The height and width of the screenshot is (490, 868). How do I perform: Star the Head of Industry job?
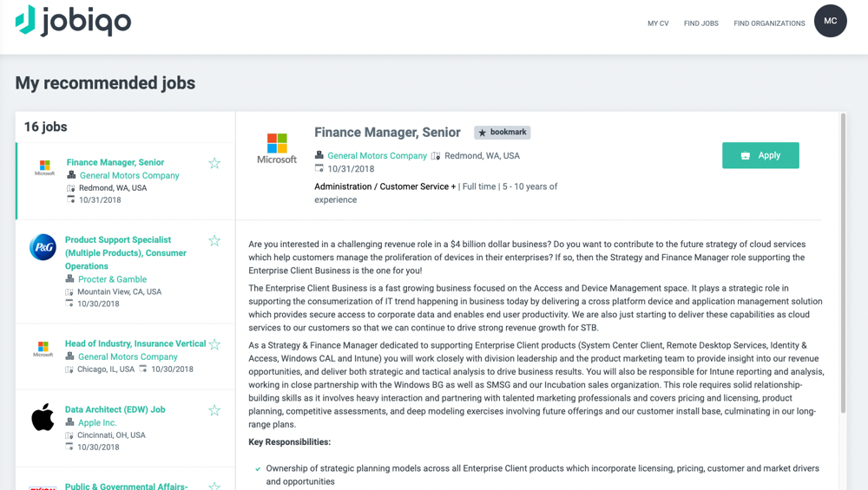tap(214, 344)
